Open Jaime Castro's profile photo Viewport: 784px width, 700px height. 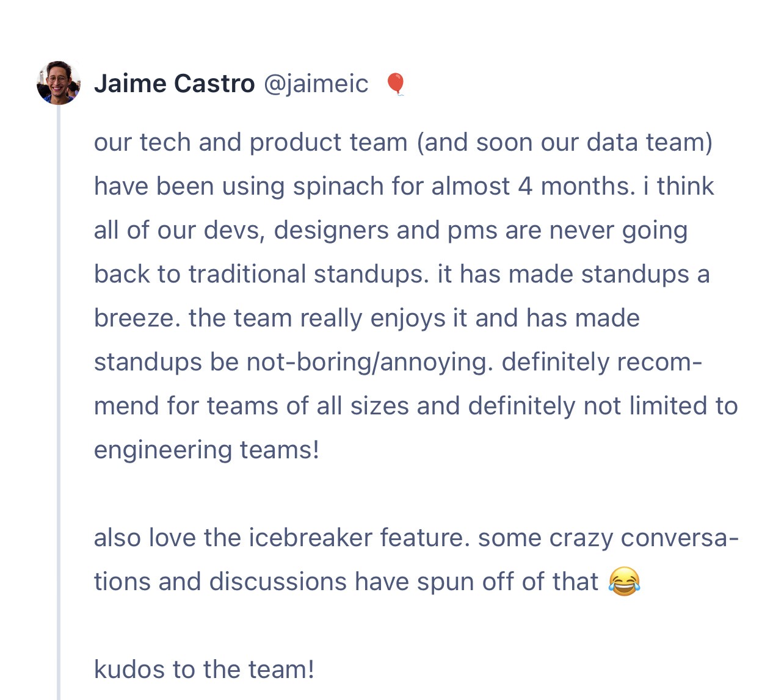click(x=59, y=83)
